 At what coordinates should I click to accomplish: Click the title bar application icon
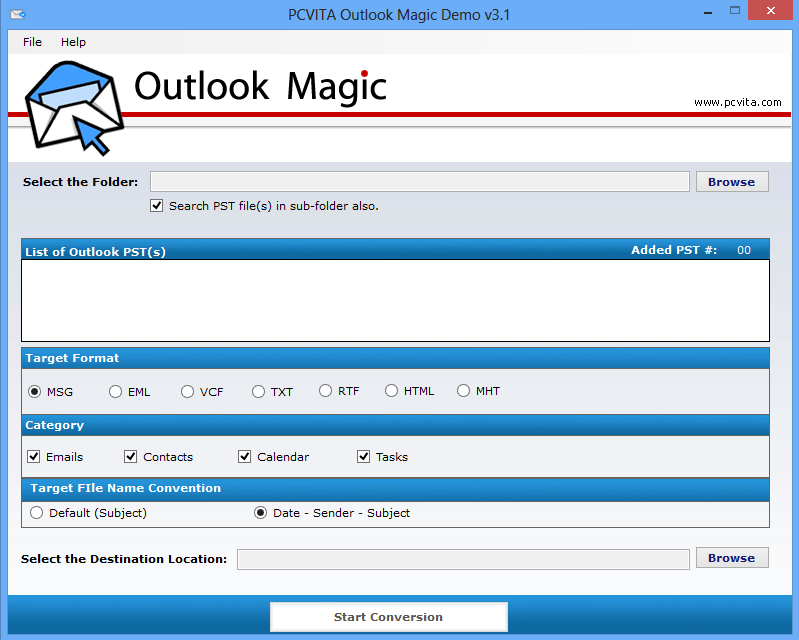[18, 14]
